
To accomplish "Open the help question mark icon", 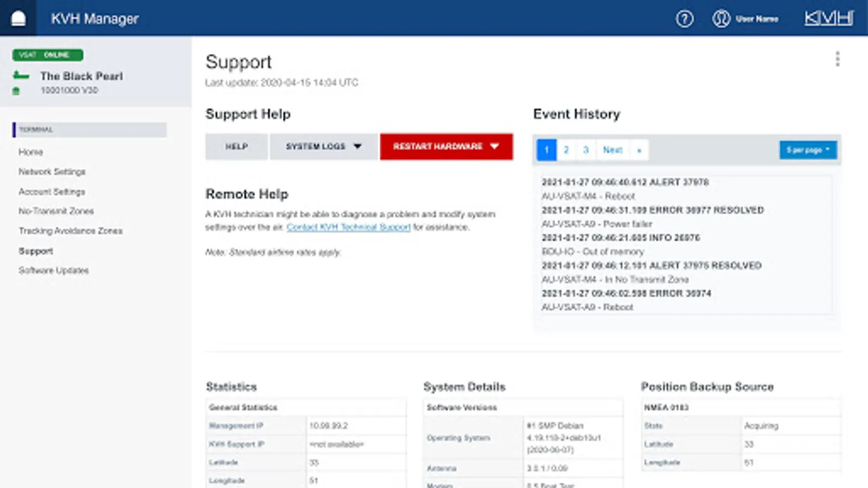I will [x=684, y=19].
